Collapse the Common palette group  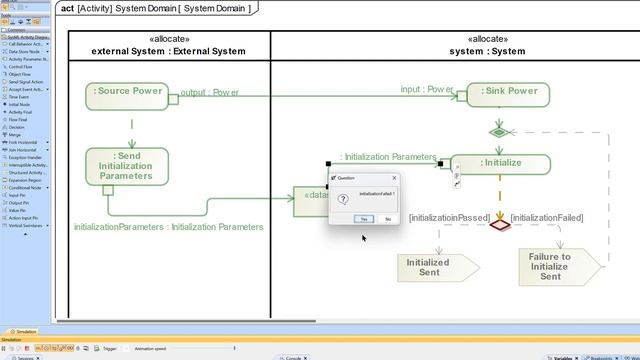click(x=24, y=30)
